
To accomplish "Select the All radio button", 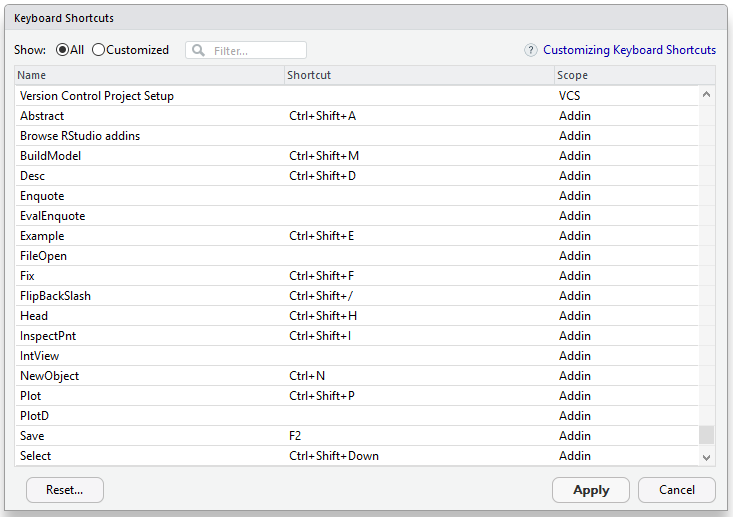I will point(62,50).
